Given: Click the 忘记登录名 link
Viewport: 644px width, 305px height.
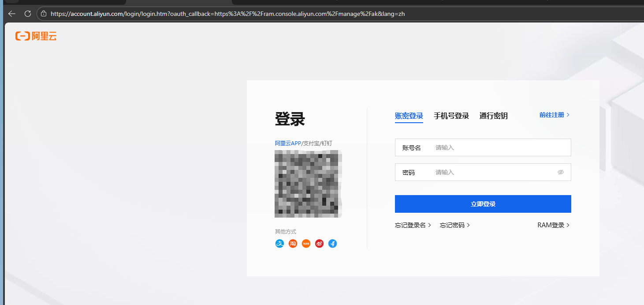Looking at the screenshot, I should 411,225.
